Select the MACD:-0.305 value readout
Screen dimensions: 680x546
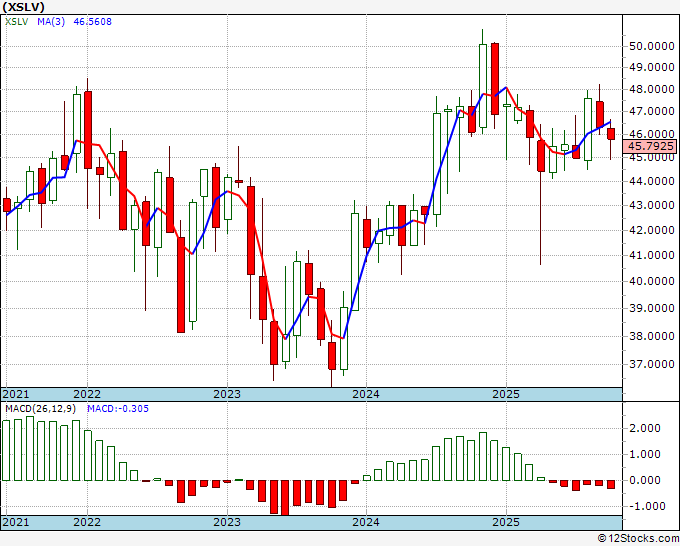pos(118,409)
